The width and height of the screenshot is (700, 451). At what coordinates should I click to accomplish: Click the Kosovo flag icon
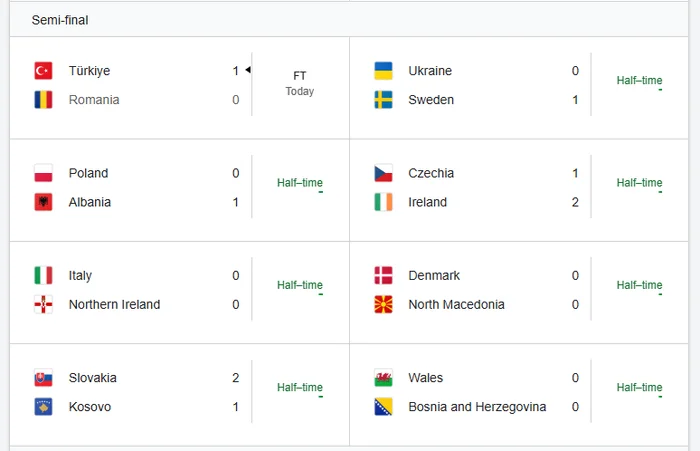(43, 407)
